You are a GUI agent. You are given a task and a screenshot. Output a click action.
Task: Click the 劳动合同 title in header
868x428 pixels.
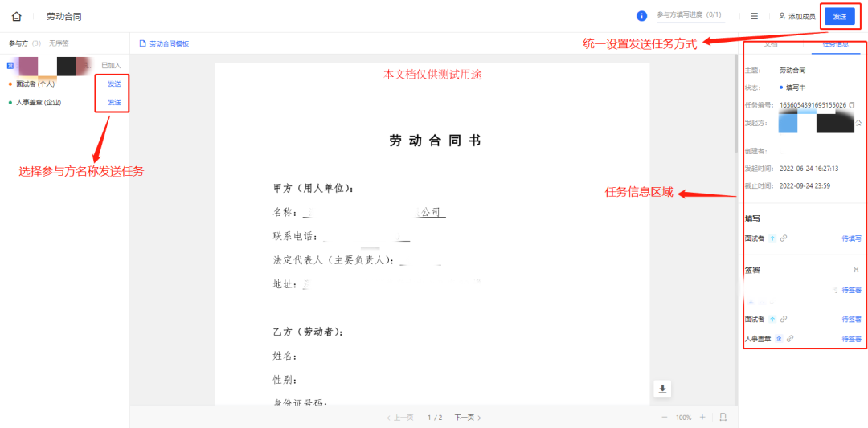[64, 17]
